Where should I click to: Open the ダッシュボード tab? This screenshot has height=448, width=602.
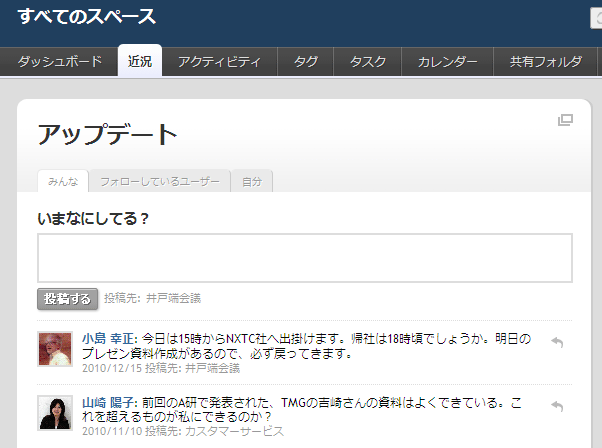(x=60, y=61)
